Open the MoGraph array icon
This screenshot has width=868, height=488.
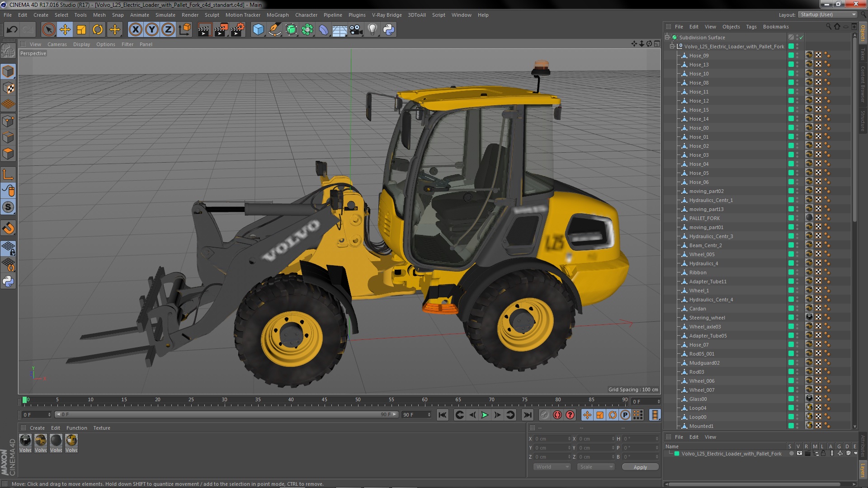pyautogui.click(x=307, y=30)
